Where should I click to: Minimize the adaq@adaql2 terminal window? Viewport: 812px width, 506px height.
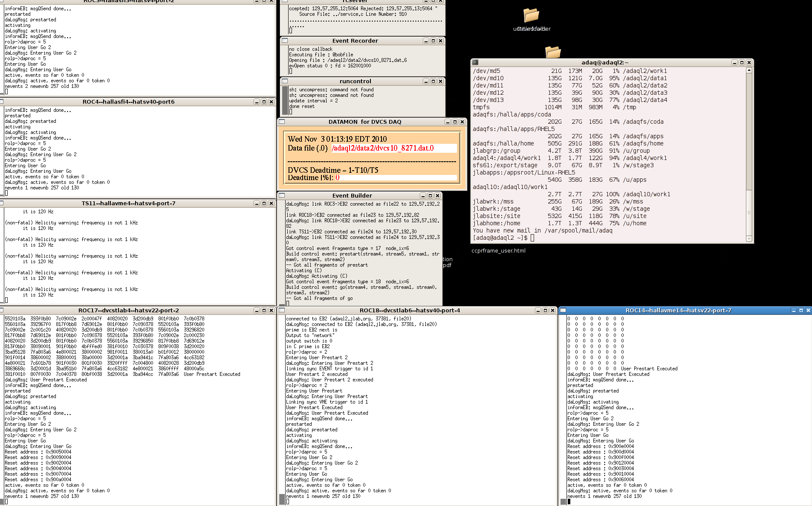click(x=734, y=62)
